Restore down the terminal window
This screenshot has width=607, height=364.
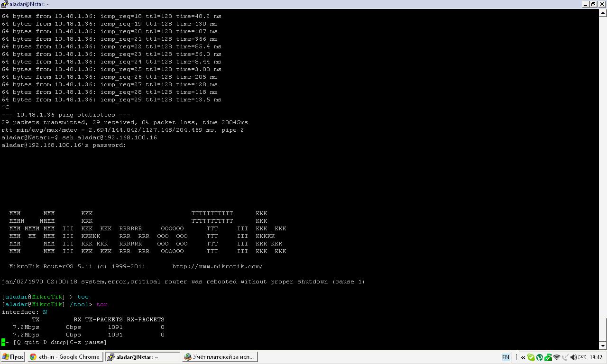593,4
